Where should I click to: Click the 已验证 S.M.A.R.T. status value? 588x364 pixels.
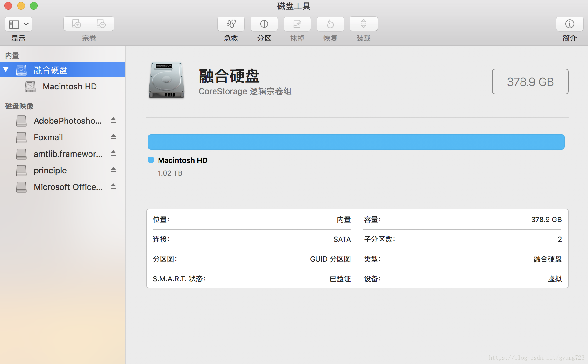click(x=340, y=279)
